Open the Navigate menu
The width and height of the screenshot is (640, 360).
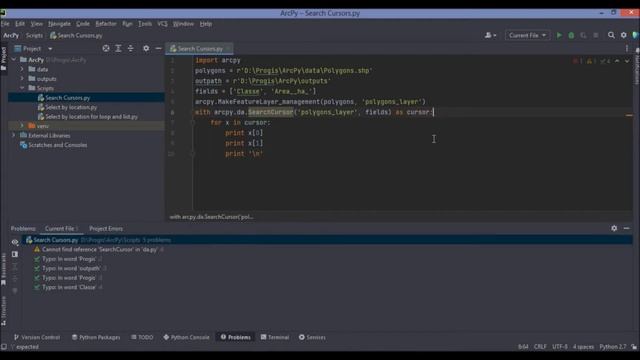tap(59, 24)
